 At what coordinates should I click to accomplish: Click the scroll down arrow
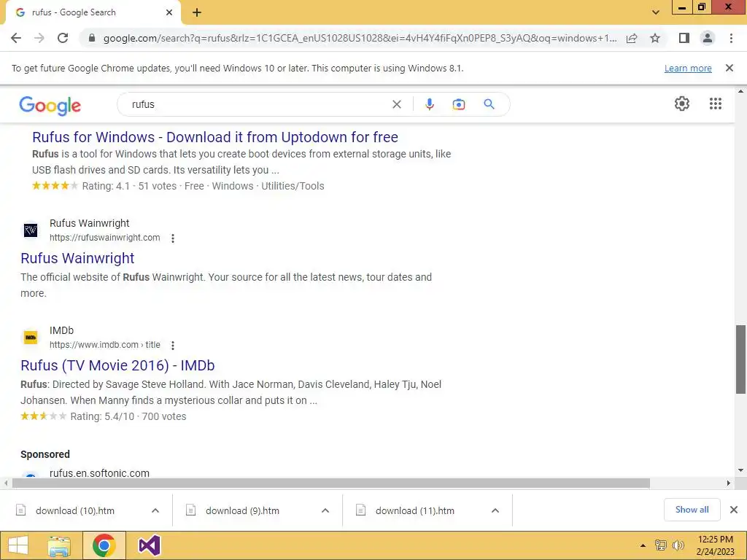tap(740, 470)
